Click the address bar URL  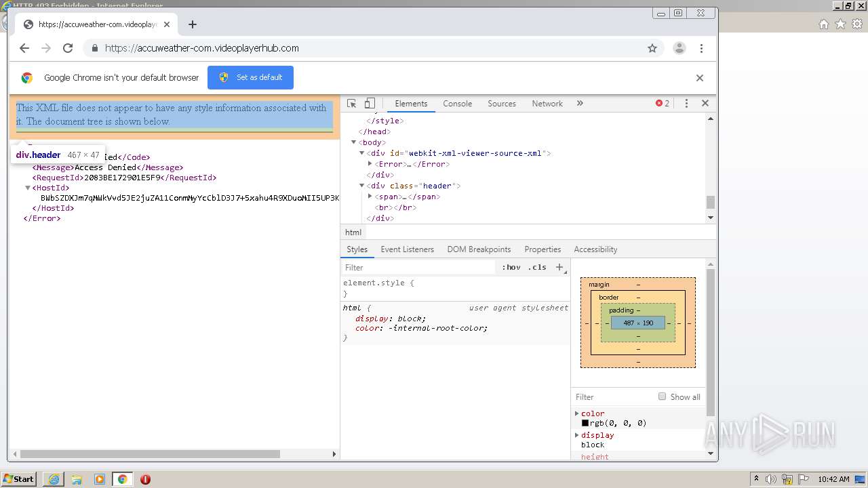point(202,48)
